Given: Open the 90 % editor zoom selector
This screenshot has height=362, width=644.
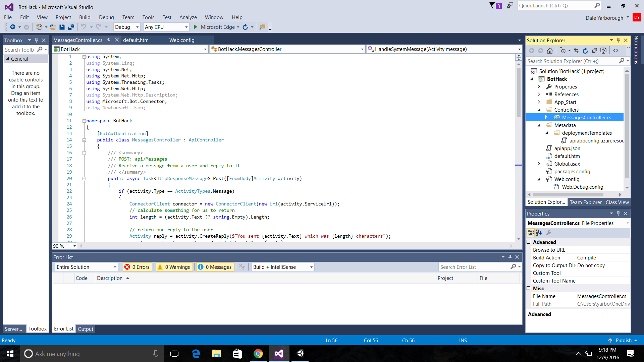Looking at the screenshot, I should pyautogui.click(x=64, y=246).
